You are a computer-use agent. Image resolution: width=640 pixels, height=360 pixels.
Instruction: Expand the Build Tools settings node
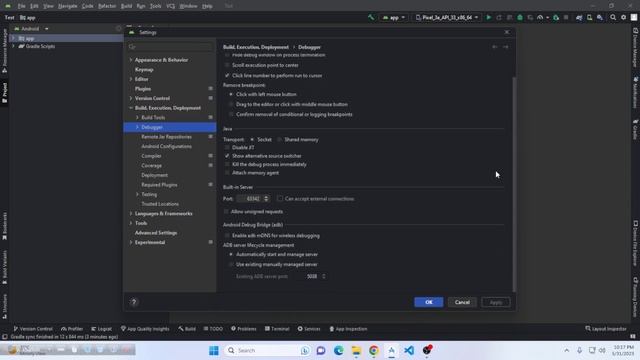point(137,118)
